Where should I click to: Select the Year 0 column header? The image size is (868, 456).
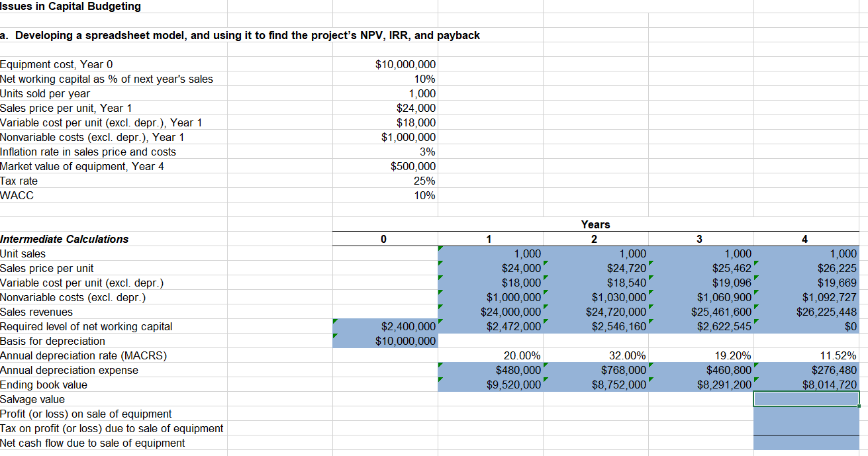click(x=383, y=239)
